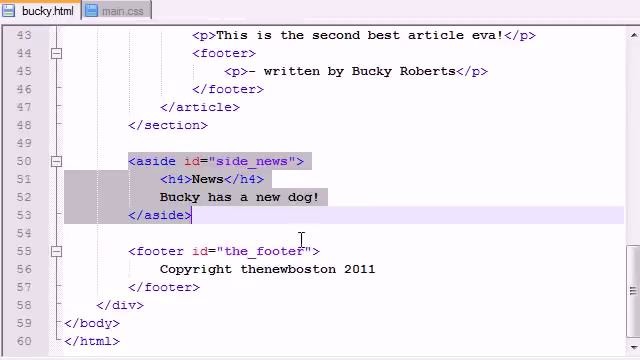Click the scrollbar down arrow
This screenshot has width=640, height=360.
633,348
